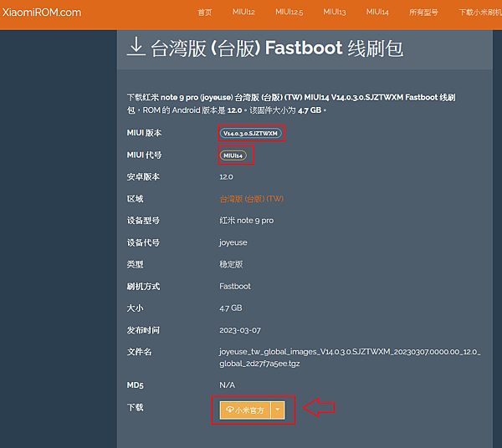This screenshot has height=448, width=502.
Task: Open 下载小米刷机 in the navigation bar
Action: point(480,13)
